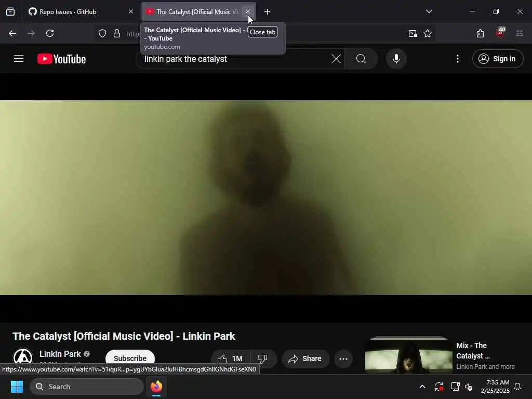The width and height of the screenshot is (532, 399).
Task: Click the video player area
Action: 266,197
